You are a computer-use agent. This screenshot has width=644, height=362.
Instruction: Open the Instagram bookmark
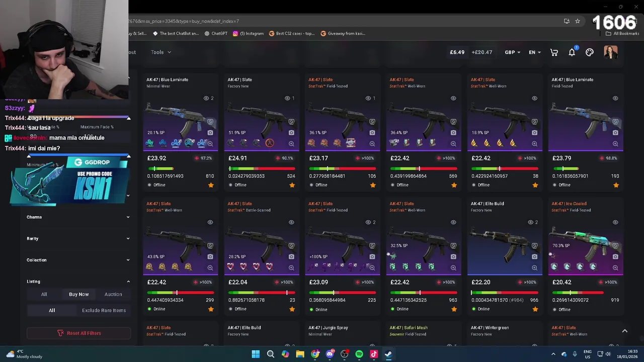point(248,34)
